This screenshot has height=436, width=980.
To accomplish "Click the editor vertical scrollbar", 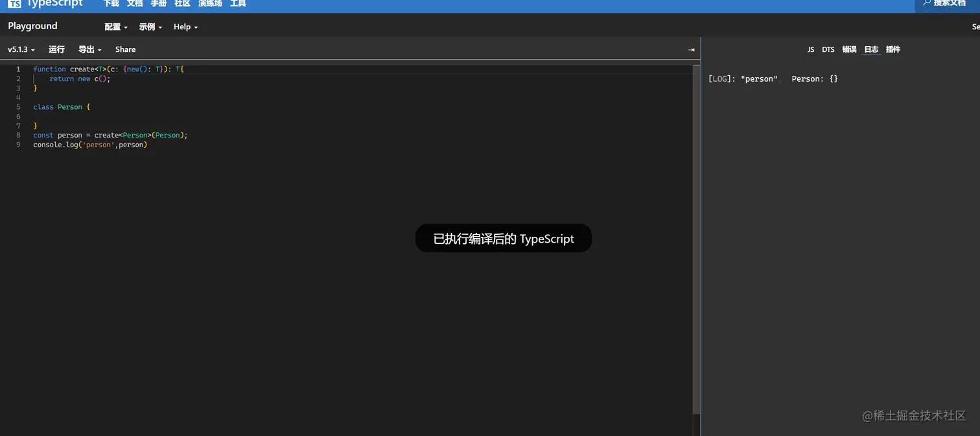I will pyautogui.click(x=696, y=239).
